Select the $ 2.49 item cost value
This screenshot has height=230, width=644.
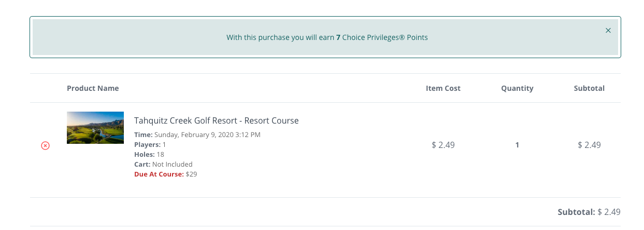[443, 145]
